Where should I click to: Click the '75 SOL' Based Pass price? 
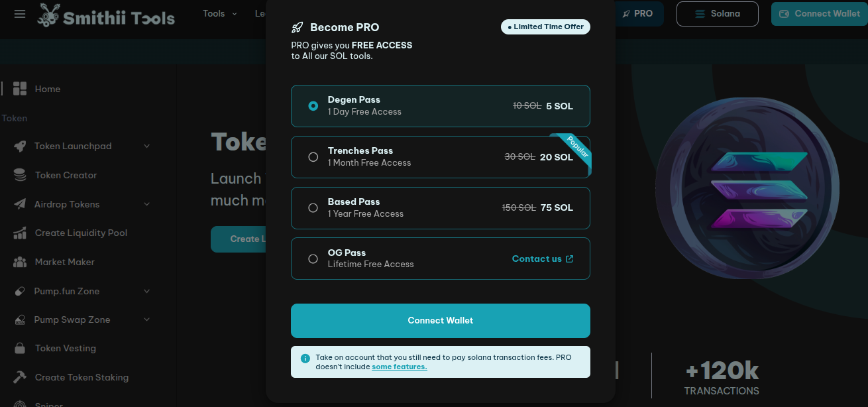pyautogui.click(x=557, y=207)
